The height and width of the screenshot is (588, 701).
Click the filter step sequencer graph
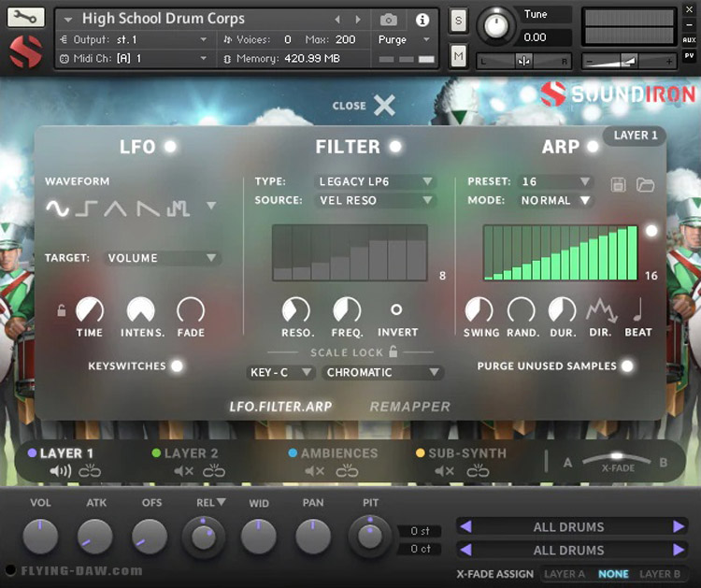click(350, 252)
